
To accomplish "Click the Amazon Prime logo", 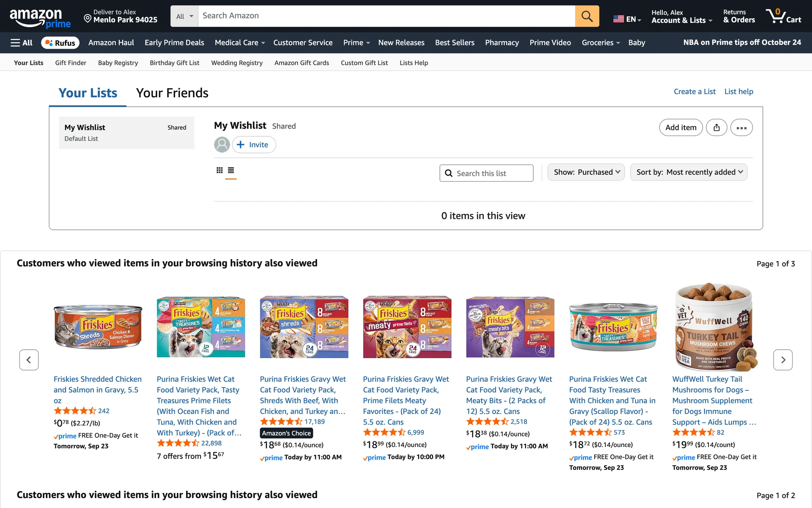I will (40, 18).
